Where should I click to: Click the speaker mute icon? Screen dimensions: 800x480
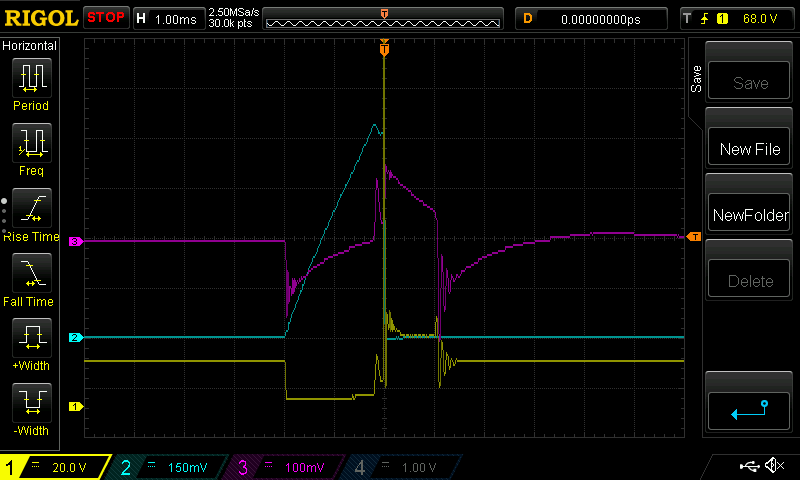773,466
